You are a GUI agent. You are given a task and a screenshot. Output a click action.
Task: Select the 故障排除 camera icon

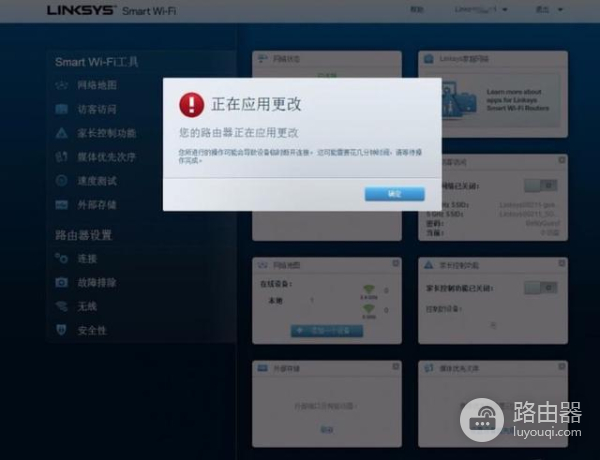point(60,283)
